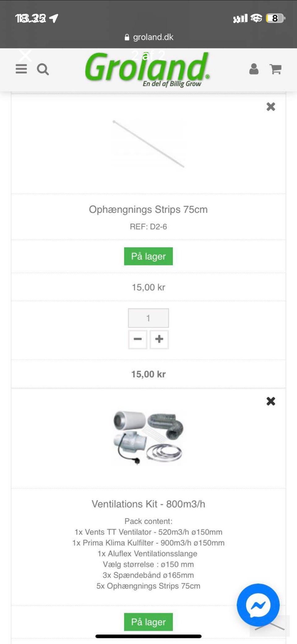Open the shopping cart icon
This screenshot has width=297, height=644.
click(x=275, y=69)
